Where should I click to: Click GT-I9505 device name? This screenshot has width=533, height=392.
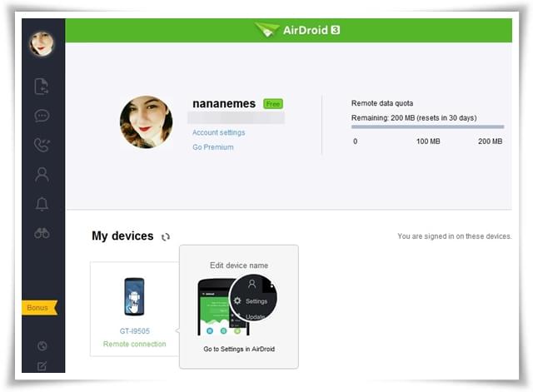pos(135,331)
